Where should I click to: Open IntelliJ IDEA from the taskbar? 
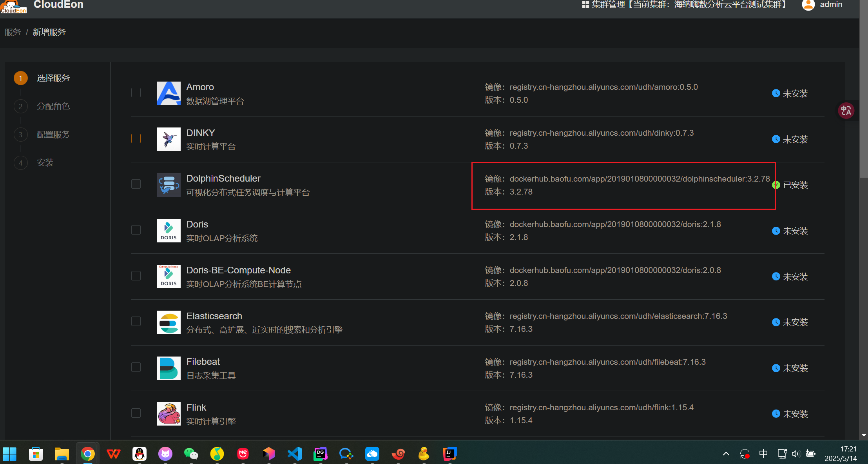coord(450,454)
